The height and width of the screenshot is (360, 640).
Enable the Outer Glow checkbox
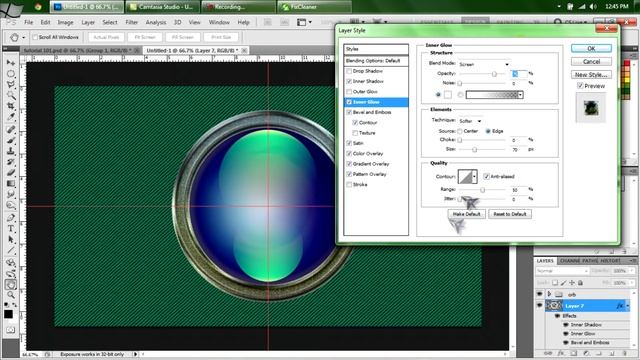[349, 91]
